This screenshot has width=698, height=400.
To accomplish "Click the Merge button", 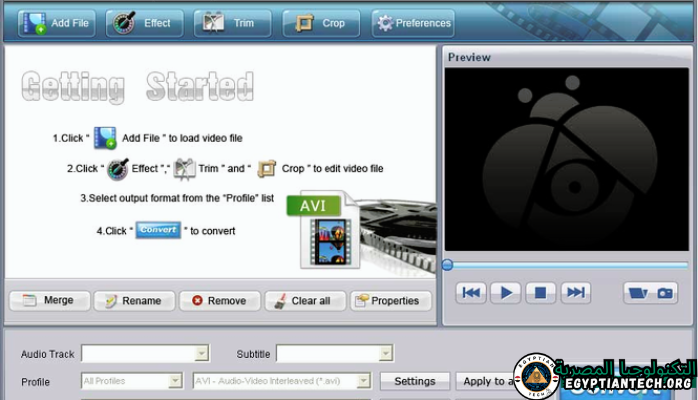I will click(49, 300).
